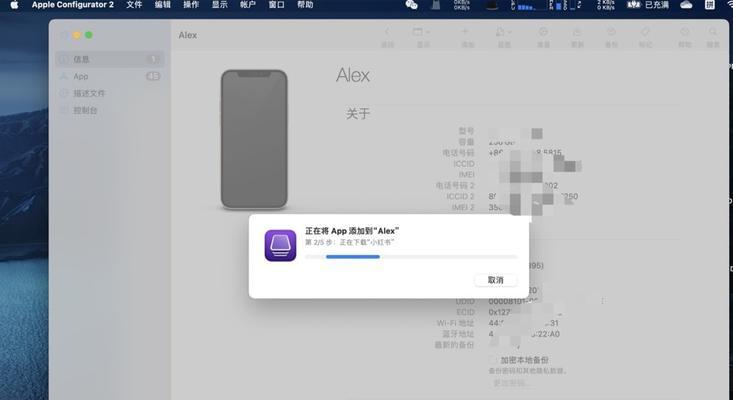Open the 文件 menu

tap(134, 5)
